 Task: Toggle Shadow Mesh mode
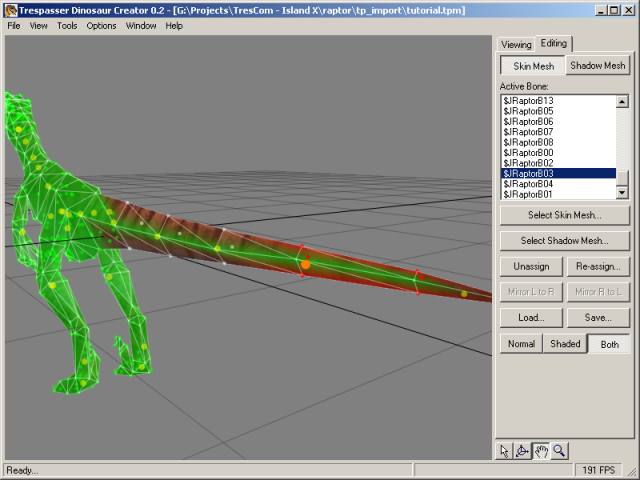tap(598, 66)
